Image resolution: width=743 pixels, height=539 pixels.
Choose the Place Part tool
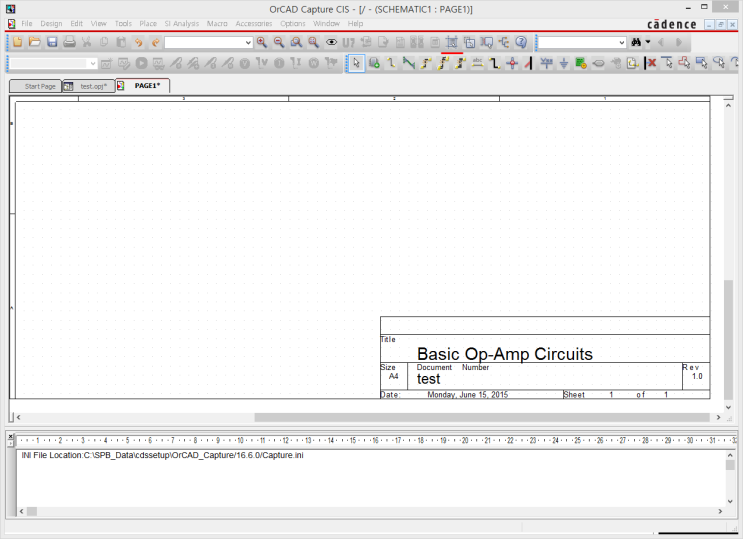click(x=374, y=63)
